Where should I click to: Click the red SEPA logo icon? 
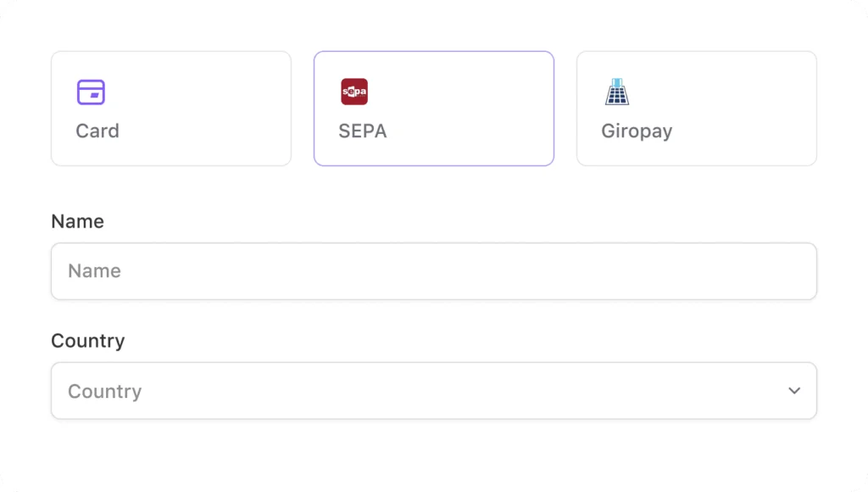click(354, 92)
